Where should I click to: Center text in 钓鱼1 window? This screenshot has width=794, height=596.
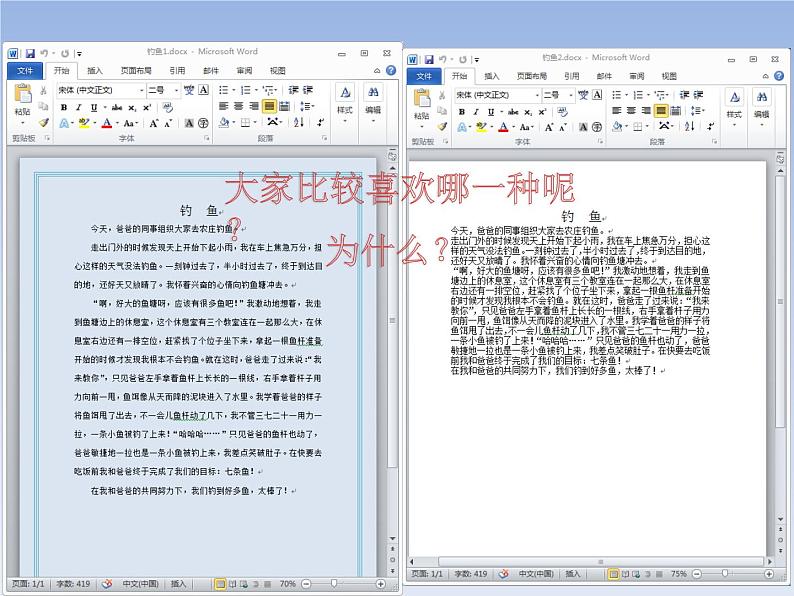tap(239, 106)
